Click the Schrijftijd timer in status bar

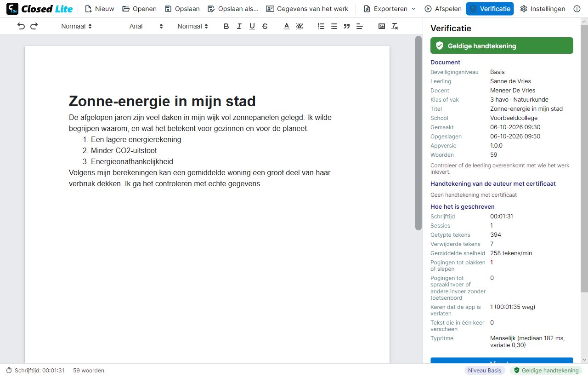tap(35, 371)
